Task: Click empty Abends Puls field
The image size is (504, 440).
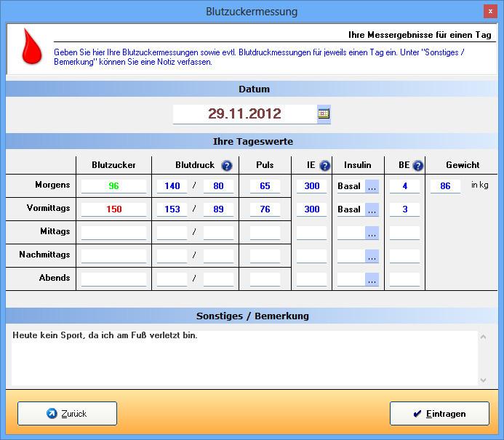Action: [265, 279]
